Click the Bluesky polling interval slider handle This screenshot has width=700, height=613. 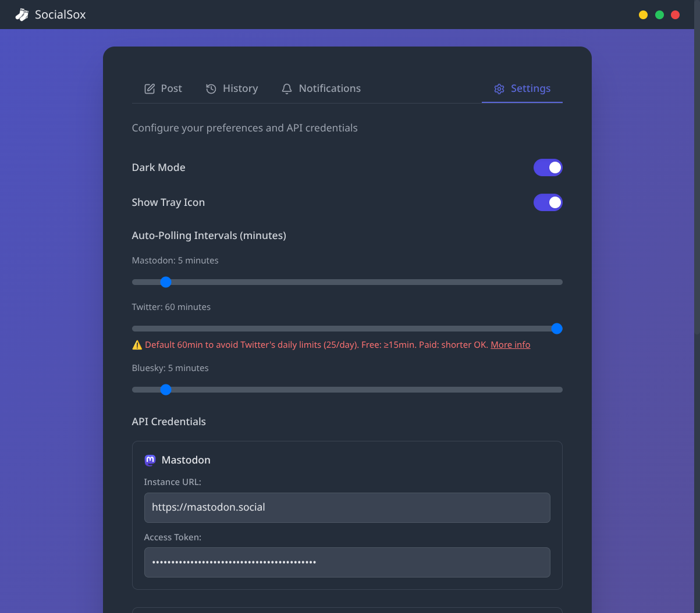166,390
